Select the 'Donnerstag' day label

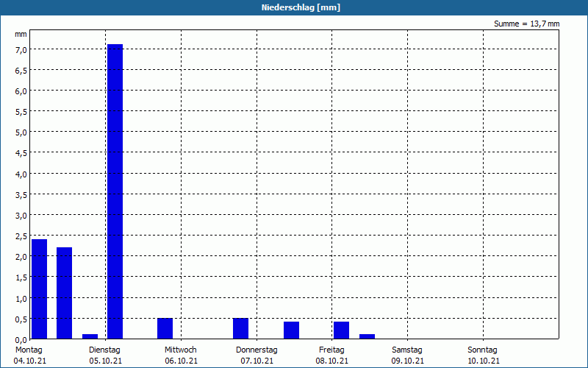pos(257,350)
